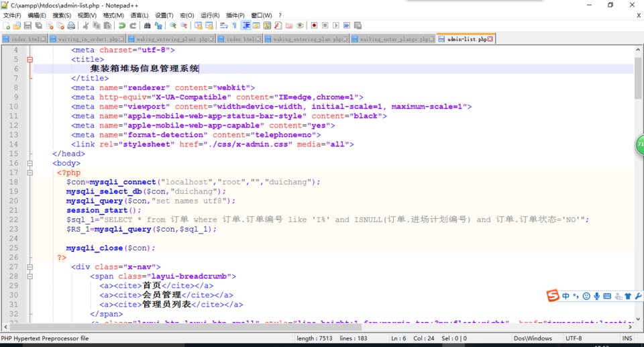Toggle the indent guide toolbar button
The height and width of the screenshot is (347, 644).
(x=246, y=26)
